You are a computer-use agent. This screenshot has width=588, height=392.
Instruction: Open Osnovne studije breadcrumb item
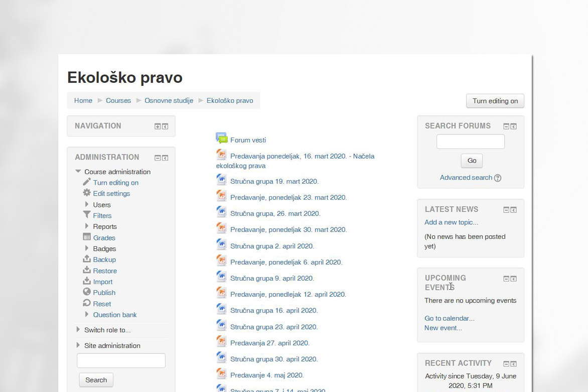pos(169,100)
